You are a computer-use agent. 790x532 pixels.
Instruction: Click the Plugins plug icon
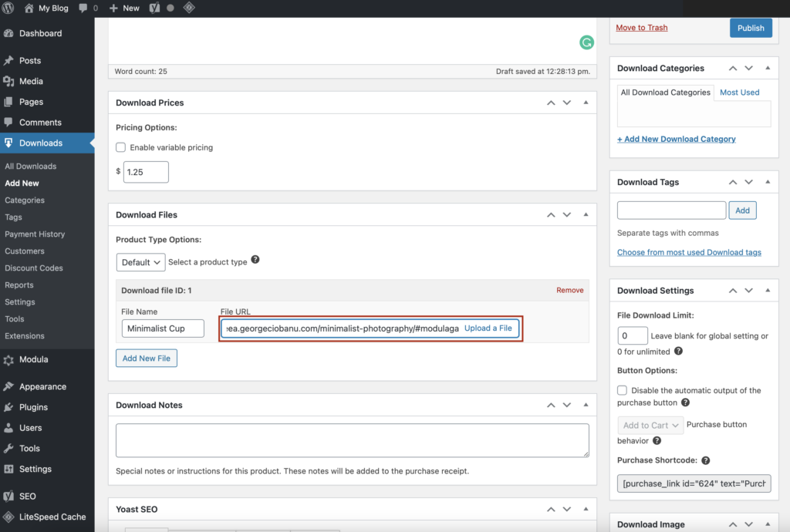(x=8, y=407)
